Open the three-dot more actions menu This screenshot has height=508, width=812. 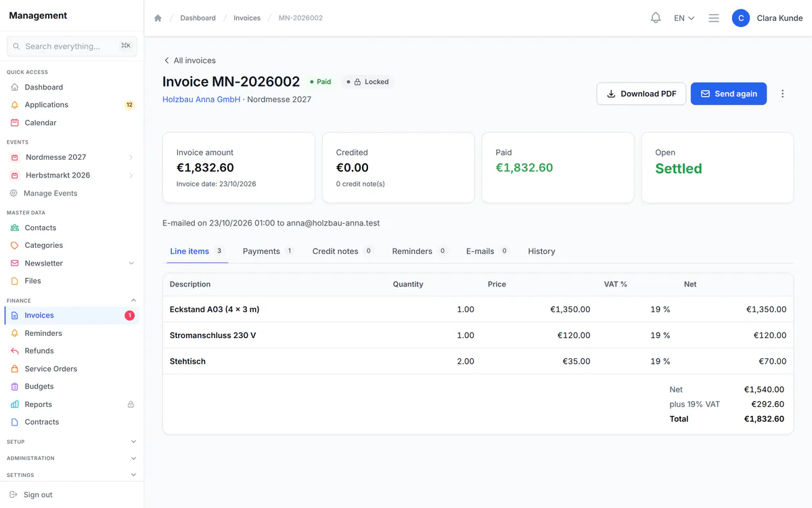pos(783,93)
